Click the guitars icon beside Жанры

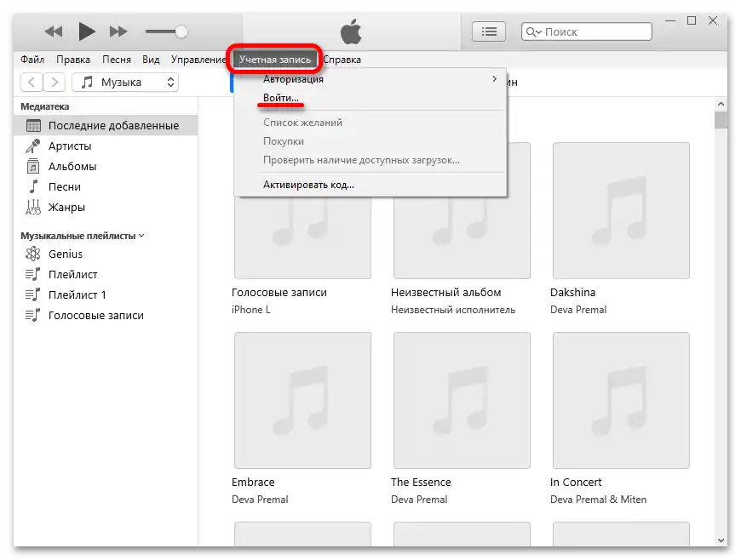pos(33,208)
